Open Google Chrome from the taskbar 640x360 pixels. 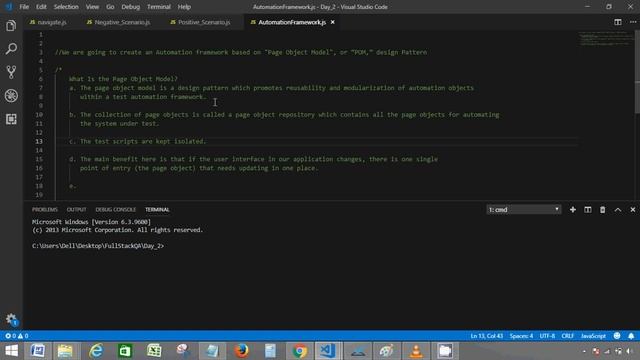pyautogui.click(x=300, y=351)
